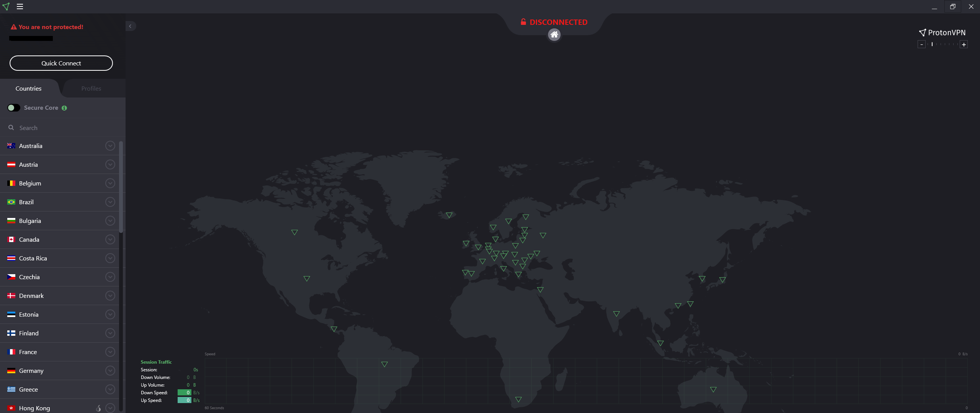Click the Hong Kong premium server icon
Screen dimensions: 980x413
click(x=97, y=408)
